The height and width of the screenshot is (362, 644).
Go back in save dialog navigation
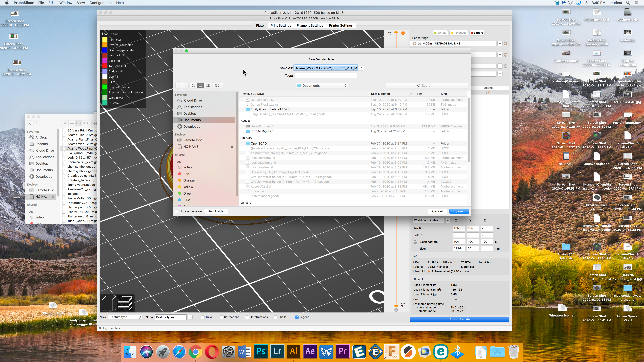(178, 85)
